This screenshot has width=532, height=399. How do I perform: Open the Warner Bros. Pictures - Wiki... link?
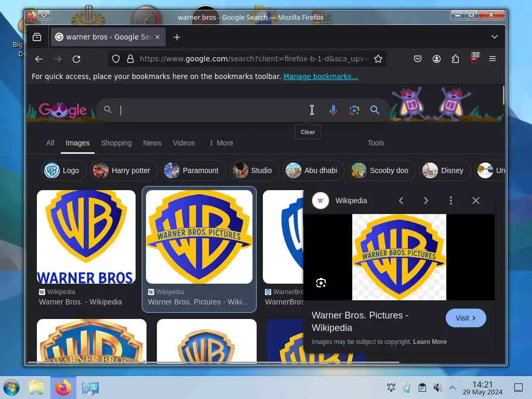point(198,302)
